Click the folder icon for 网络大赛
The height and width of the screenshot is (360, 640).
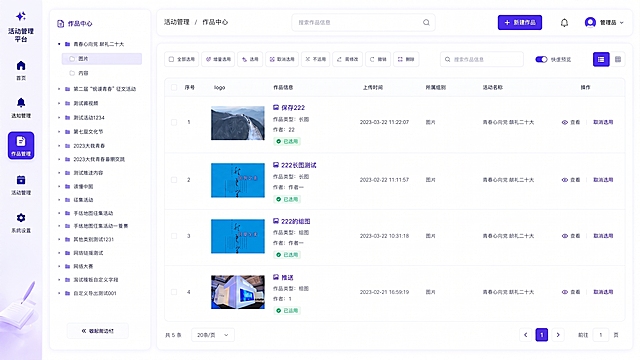click(68, 266)
